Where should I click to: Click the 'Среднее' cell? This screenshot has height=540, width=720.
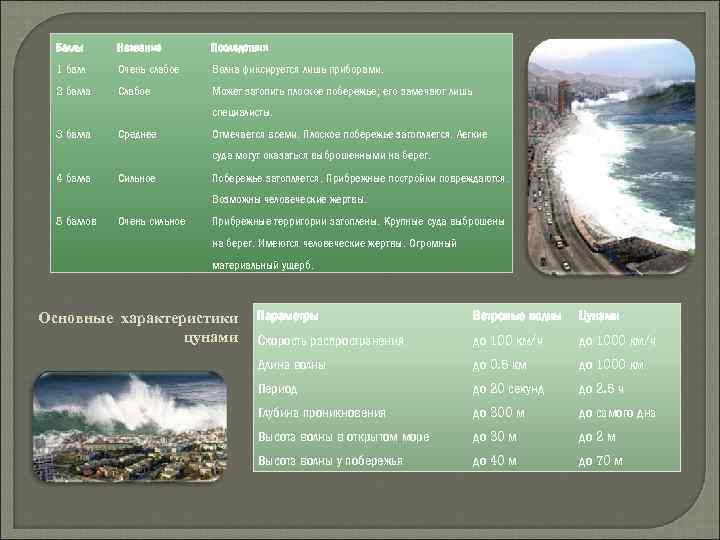coord(137,135)
